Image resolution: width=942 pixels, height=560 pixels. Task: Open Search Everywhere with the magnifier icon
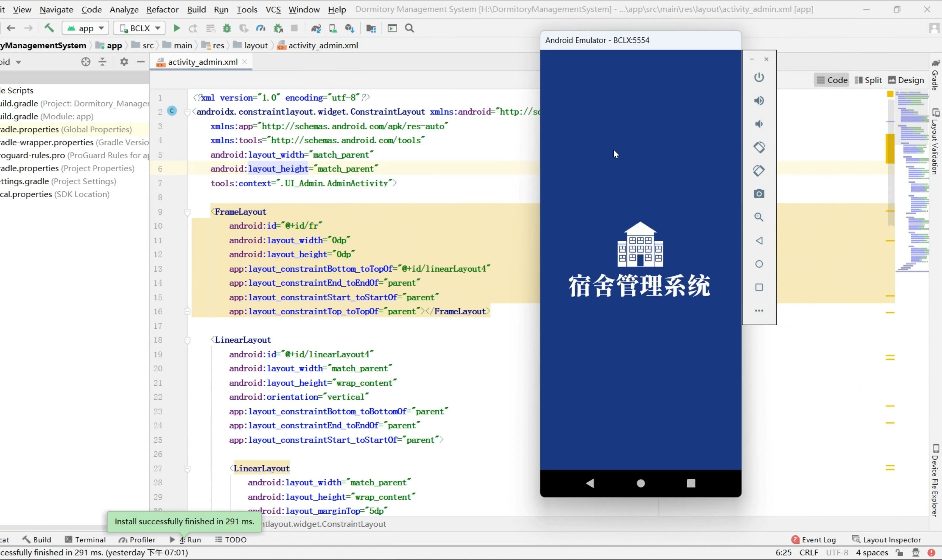click(x=409, y=28)
